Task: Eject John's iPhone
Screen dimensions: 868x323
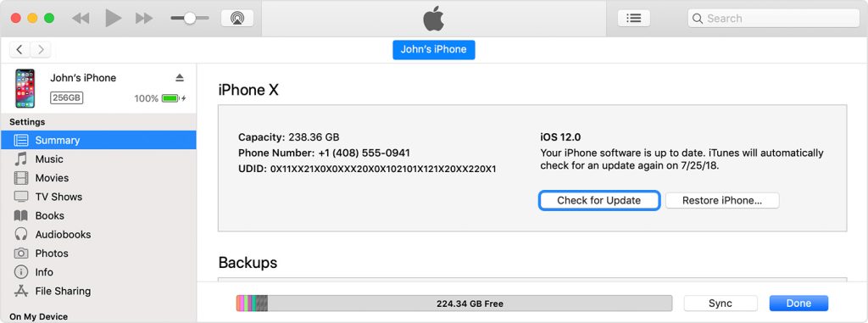Action: (x=180, y=77)
